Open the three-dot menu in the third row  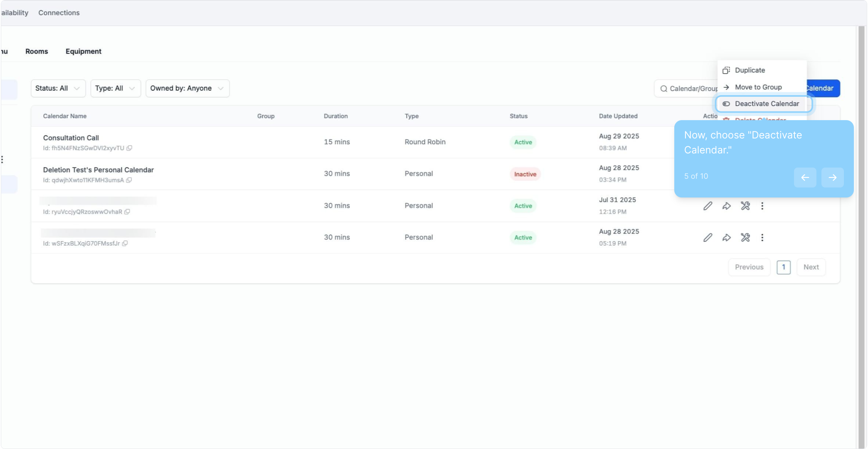click(x=762, y=206)
